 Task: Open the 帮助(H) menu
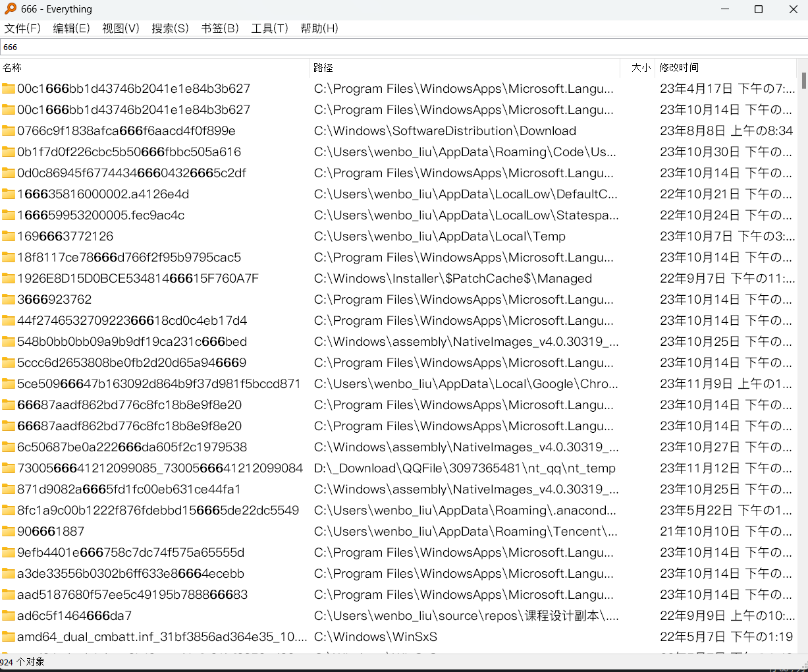319,28
